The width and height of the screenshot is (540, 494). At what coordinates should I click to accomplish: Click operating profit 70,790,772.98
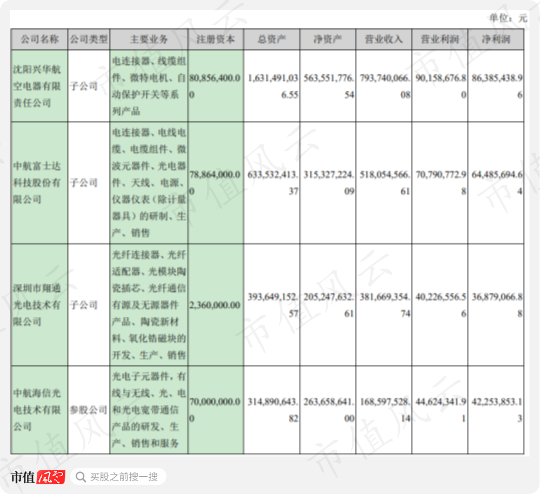click(441, 183)
